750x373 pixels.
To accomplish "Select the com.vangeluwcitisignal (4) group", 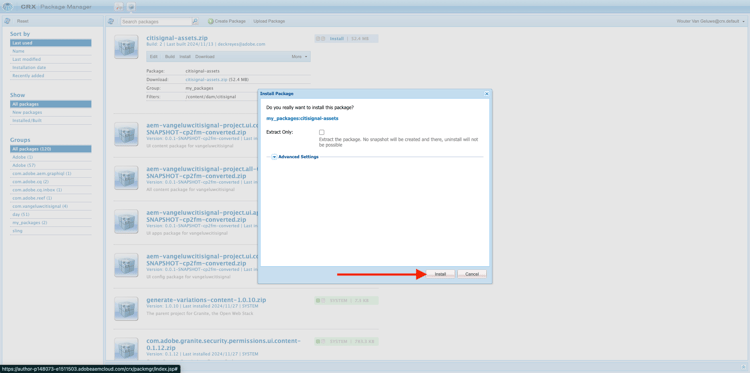I will (x=51, y=206).
